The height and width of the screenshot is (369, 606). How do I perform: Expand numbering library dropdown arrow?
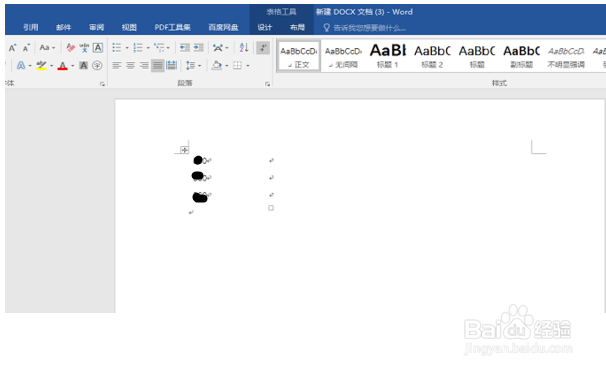[x=148, y=48]
